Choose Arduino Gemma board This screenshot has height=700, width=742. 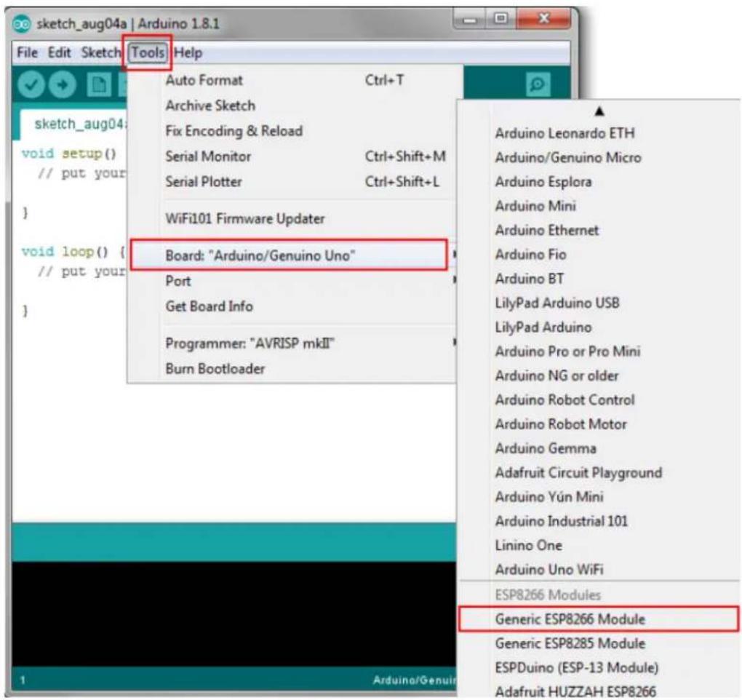[599, 448]
